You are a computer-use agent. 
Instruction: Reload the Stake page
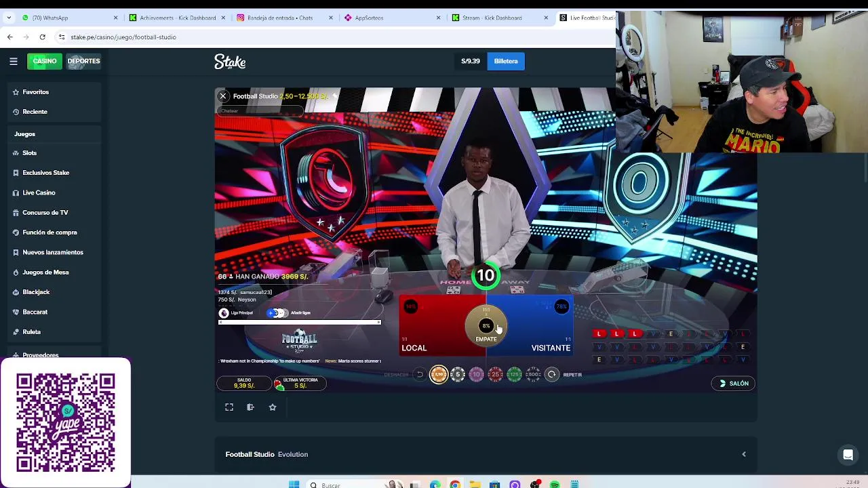point(42,37)
